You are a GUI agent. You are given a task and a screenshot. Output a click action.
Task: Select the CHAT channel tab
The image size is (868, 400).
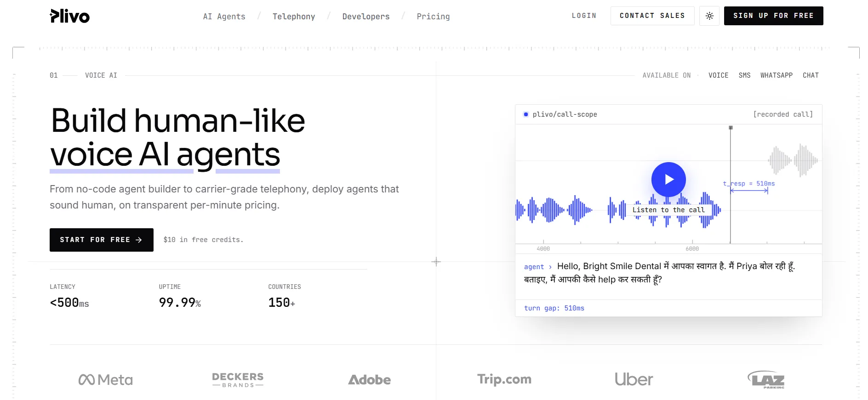pyautogui.click(x=811, y=75)
